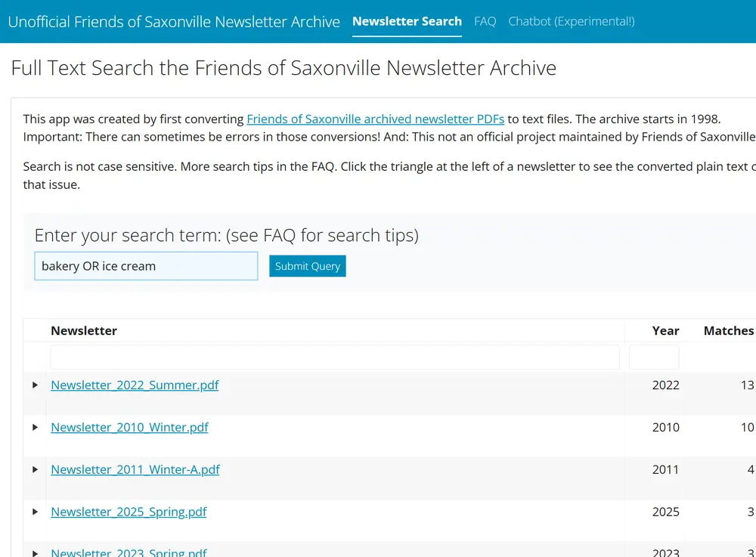Expand the Newsletter_2025_Spring.pdf row details

[x=35, y=512]
